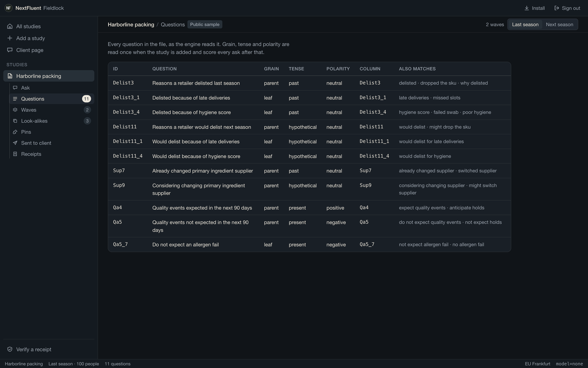Image resolution: width=588 pixels, height=368 pixels.
Task: Click the pin icon beside Pins
Action: point(15,132)
